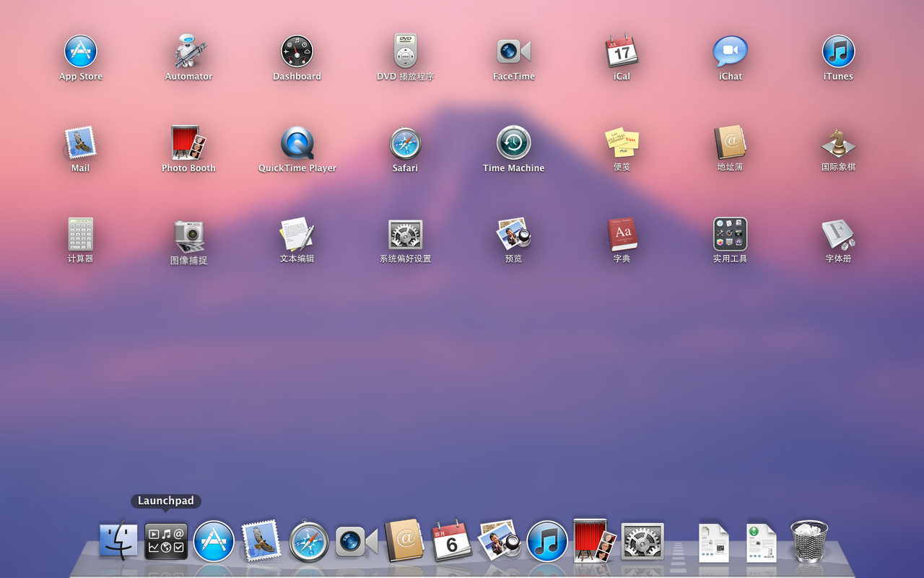The height and width of the screenshot is (578, 924).
Task: Open the Trash in the Dock
Action: pos(808,541)
